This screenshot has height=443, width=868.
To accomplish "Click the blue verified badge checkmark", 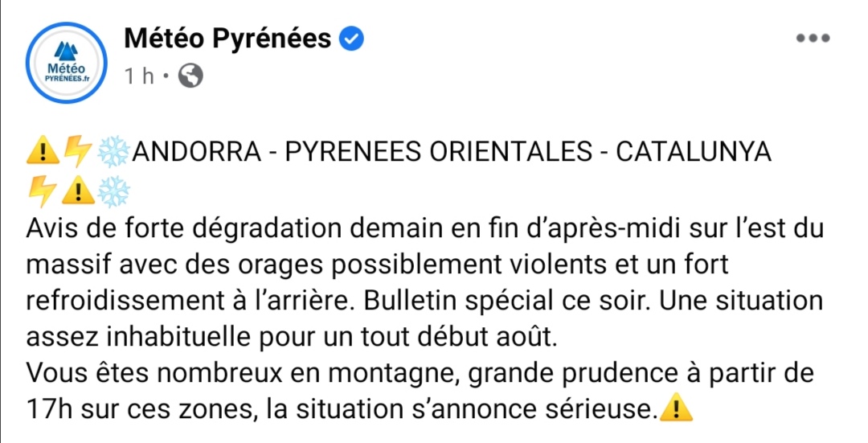I will coord(351,39).
